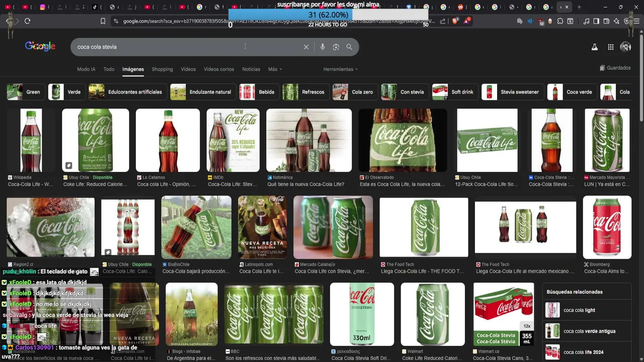Image resolution: width=644 pixels, height=362 pixels.
Task: Submit search with magnifier icon
Action: 349,47
